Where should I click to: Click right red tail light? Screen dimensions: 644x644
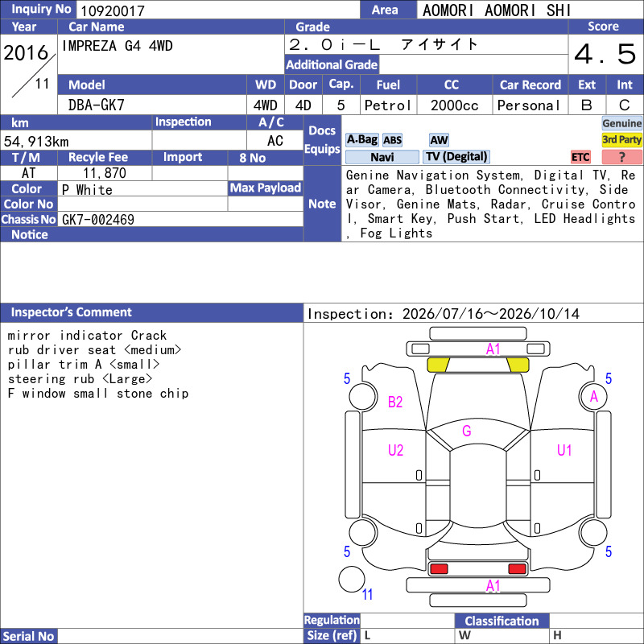point(517,569)
